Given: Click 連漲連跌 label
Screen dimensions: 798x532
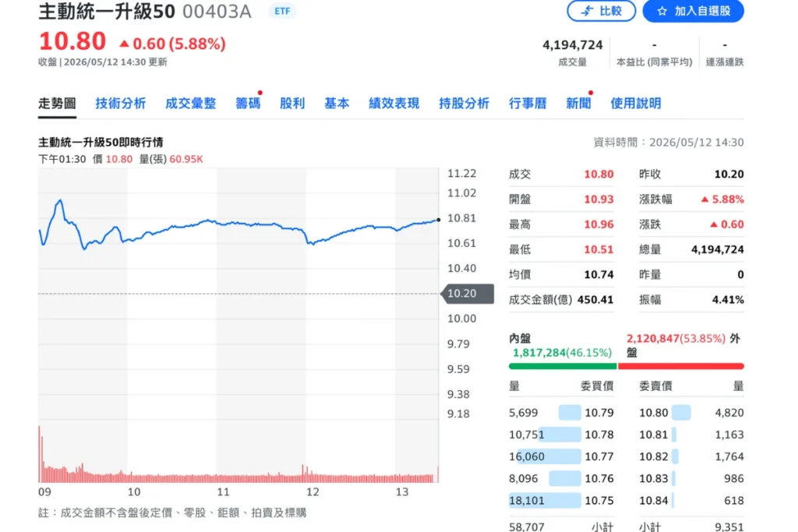Looking at the screenshot, I should [725, 62].
